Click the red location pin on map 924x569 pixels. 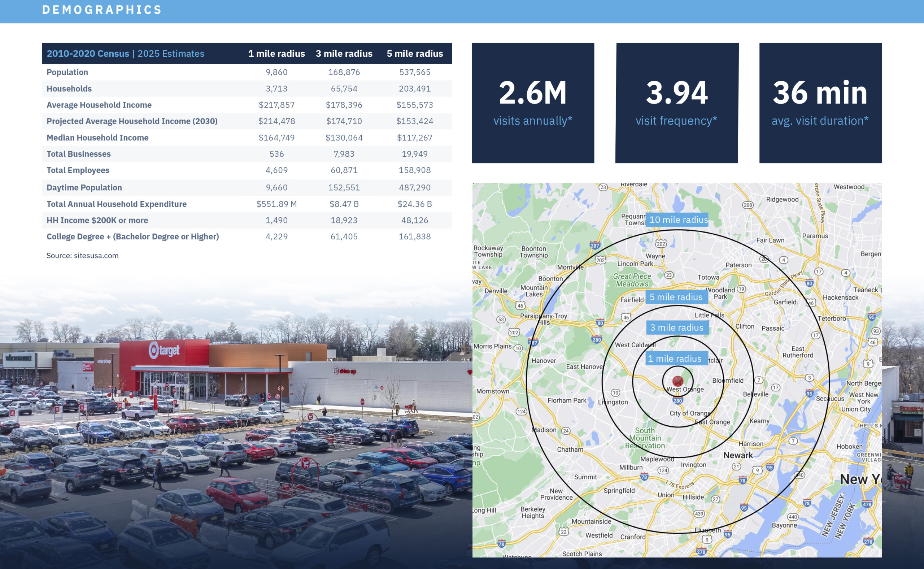[677, 381]
